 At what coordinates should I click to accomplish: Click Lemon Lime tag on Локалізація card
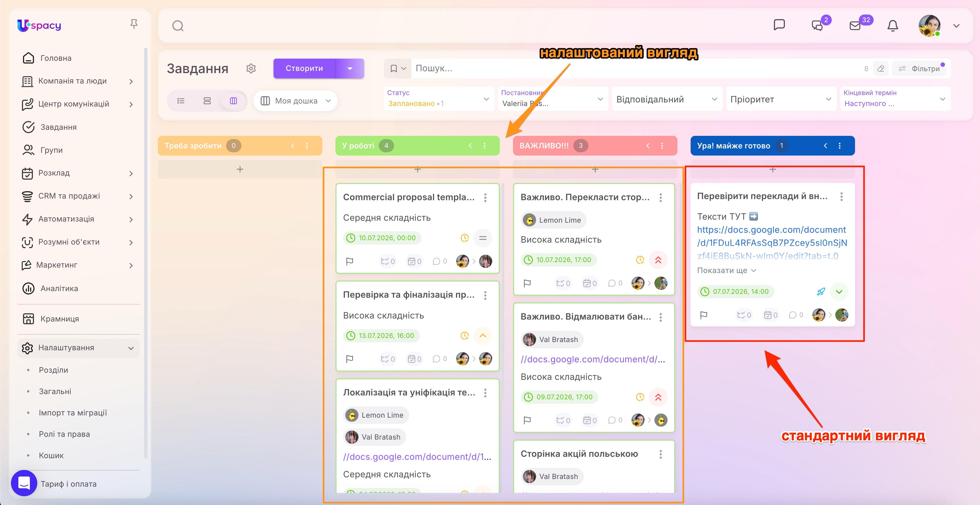376,415
